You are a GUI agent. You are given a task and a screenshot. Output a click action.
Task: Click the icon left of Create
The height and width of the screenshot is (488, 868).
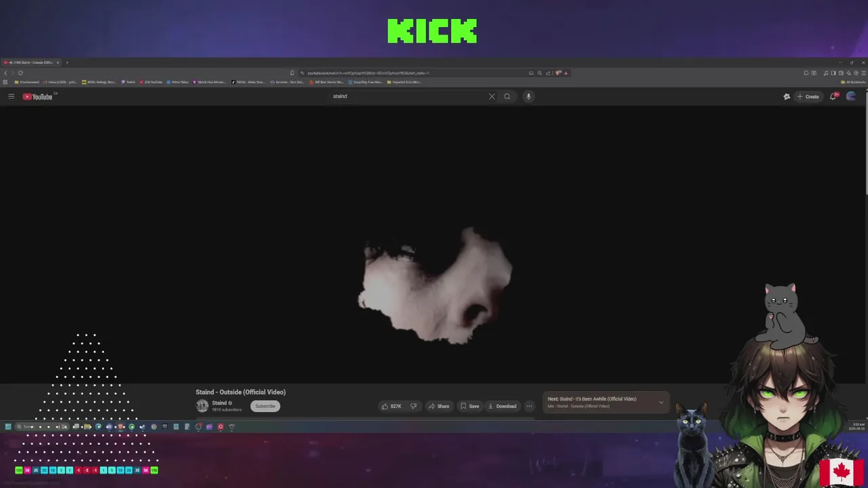(x=787, y=96)
